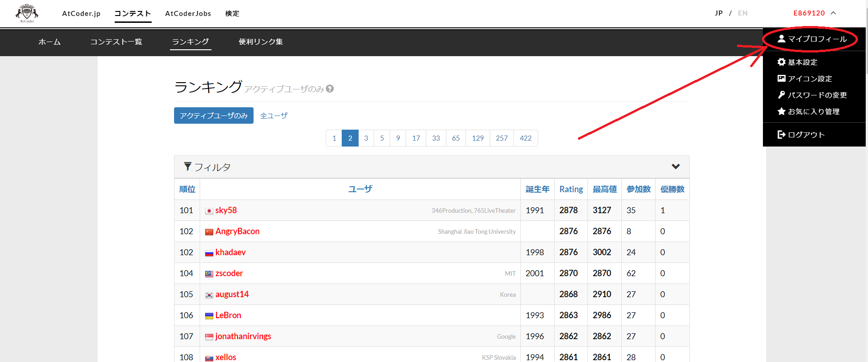Go to pagination page 5
The height and width of the screenshot is (362, 868).
[x=382, y=138]
